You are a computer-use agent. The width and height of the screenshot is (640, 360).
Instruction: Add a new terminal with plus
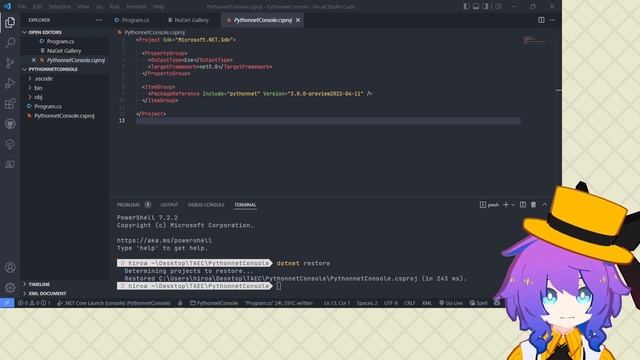pyautogui.click(x=506, y=204)
